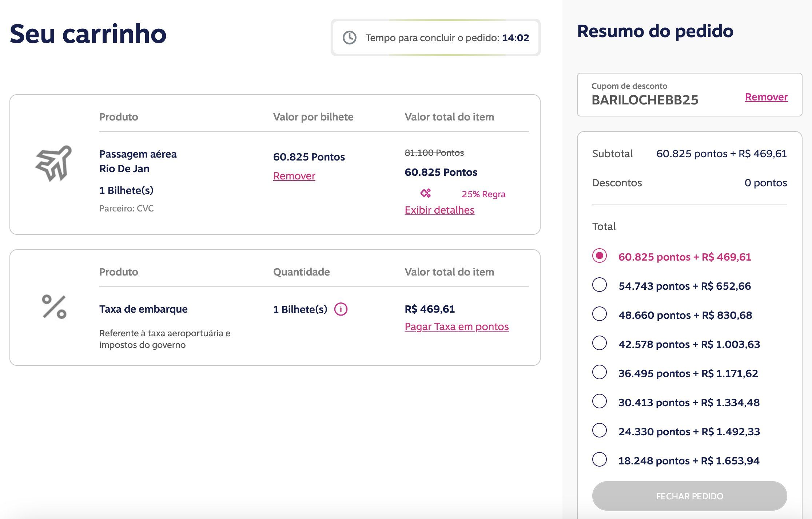Image resolution: width=812 pixels, height=519 pixels.
Task: Click the Seu carrinho heading
Action: (x=88, y=34)
